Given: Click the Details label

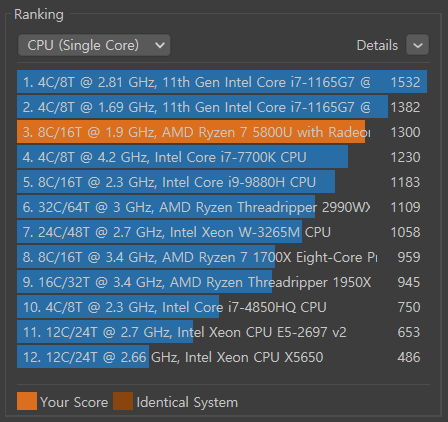Looking at the screenshot, I should 377,45.
